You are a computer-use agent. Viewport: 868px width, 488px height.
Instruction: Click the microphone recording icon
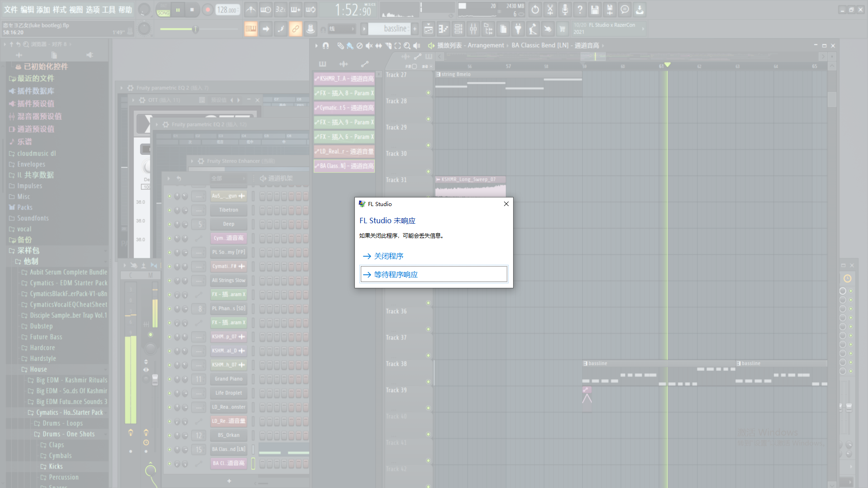coord(565,9)
